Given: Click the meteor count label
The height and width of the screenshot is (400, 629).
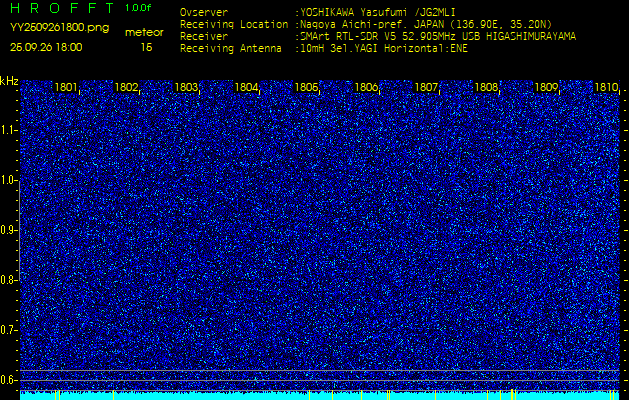Looking at the screenshot, I should point(145,32).
